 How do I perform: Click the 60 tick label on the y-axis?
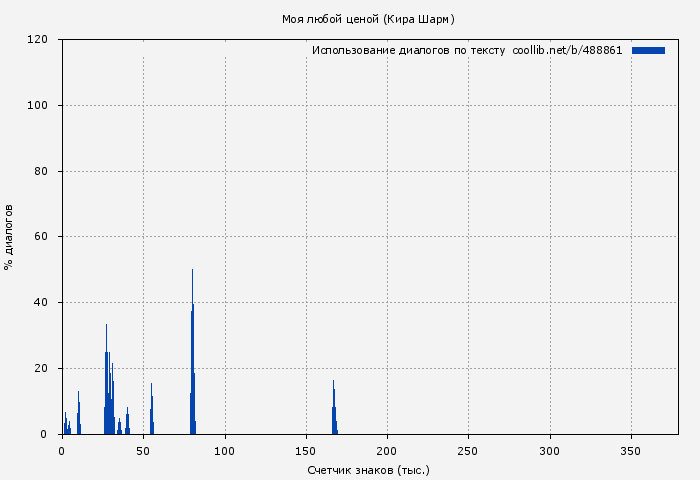point(41,237)
